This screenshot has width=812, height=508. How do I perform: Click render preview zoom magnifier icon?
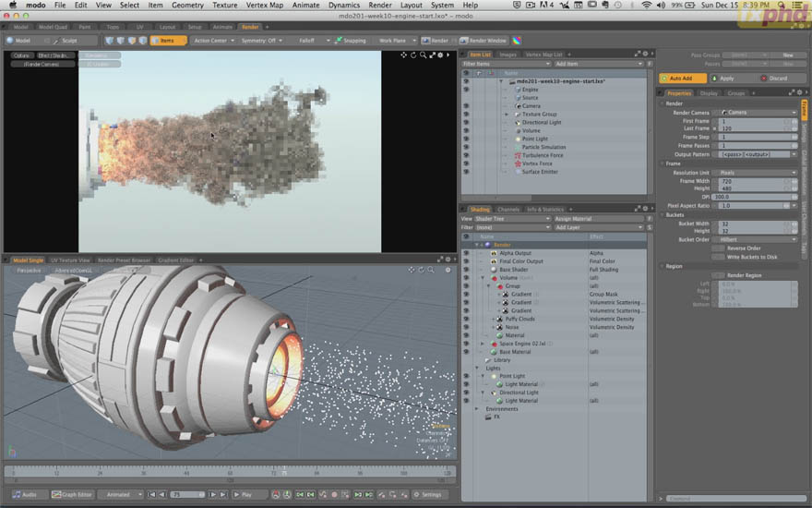[424, 54]
